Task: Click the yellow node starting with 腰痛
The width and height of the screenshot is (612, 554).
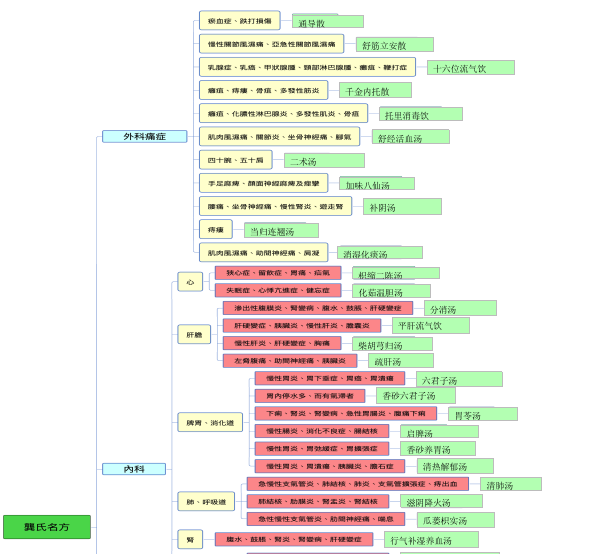Action: pyautogui.click(x=276, y=206)
